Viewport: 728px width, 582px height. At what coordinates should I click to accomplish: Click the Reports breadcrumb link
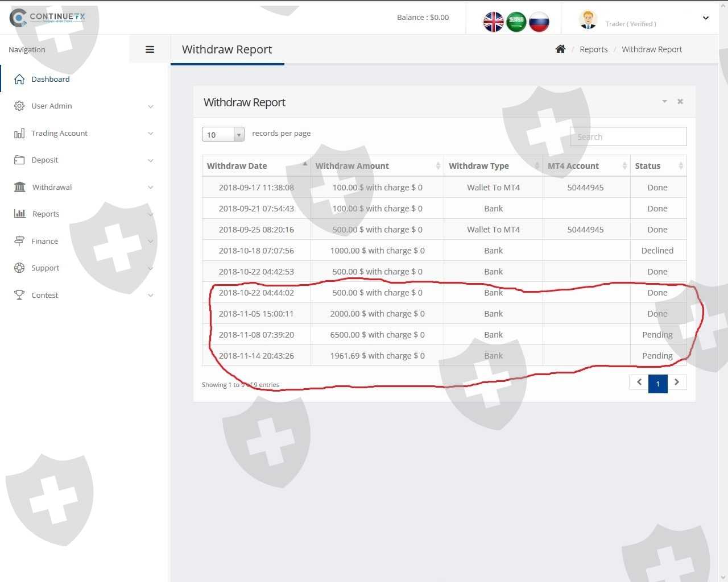pos(594,49)
